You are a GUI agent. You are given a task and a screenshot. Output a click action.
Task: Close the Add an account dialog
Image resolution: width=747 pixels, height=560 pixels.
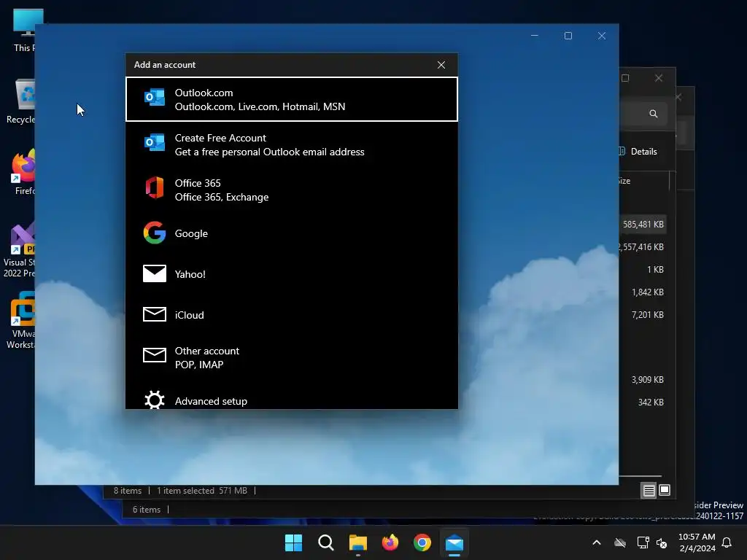click(441, 65)
